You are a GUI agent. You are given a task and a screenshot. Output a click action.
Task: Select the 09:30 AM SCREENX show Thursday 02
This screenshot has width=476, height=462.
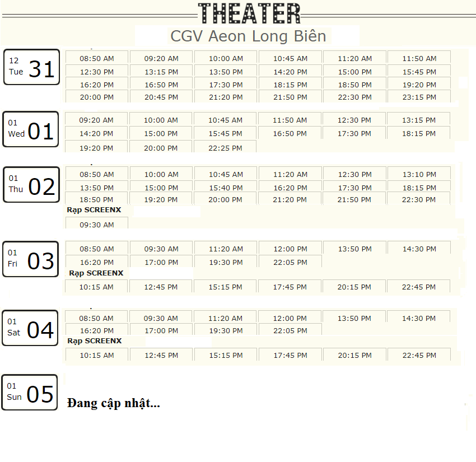click(97, 223)
